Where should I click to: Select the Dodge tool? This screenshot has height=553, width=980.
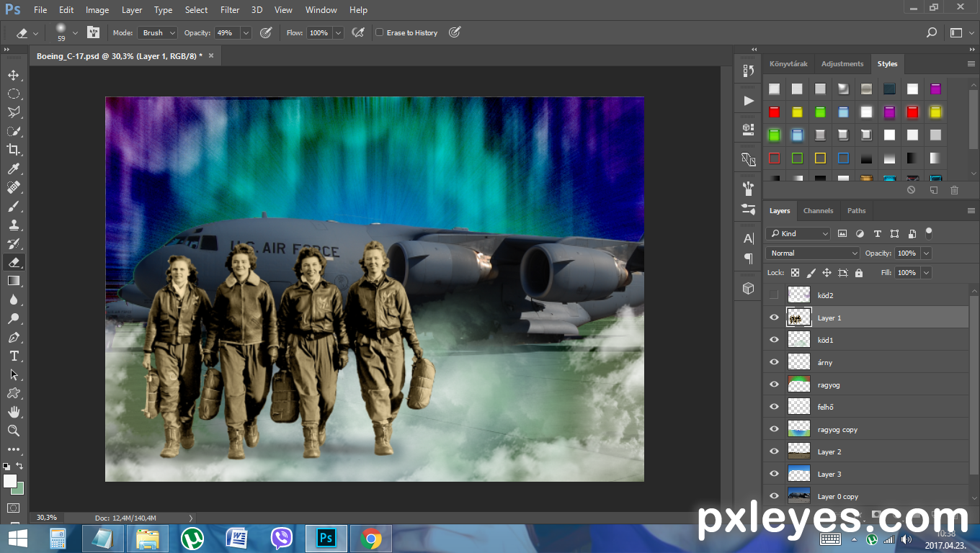14,318
